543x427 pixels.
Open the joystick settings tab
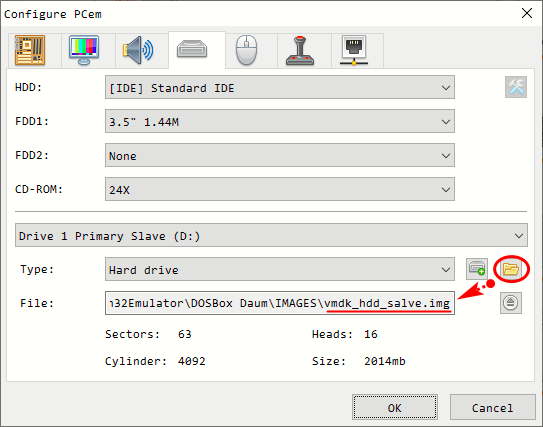pos(300,50)
